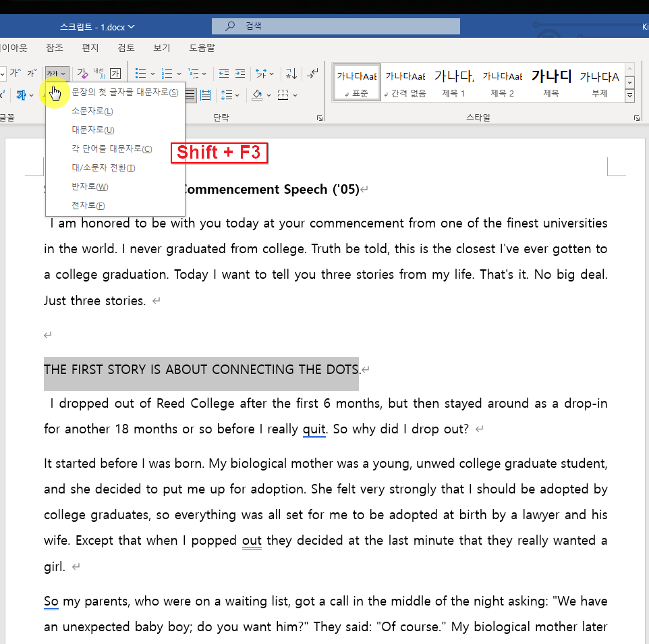Click the Increase Font Size icon
This screenshot has height=644, width=649.
tap(16, 74)
